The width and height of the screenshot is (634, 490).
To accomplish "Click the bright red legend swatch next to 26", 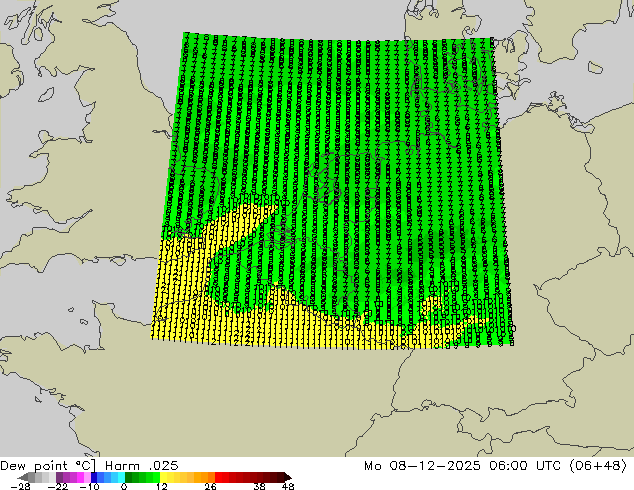I will tap(218, 477).
